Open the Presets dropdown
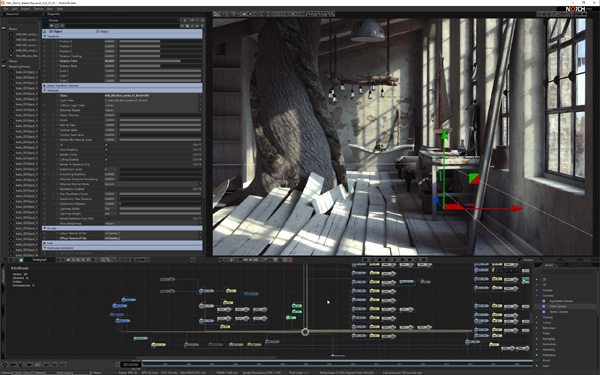Image resolution: width=600 pixels, height=375 pixels. coord(113,20)
